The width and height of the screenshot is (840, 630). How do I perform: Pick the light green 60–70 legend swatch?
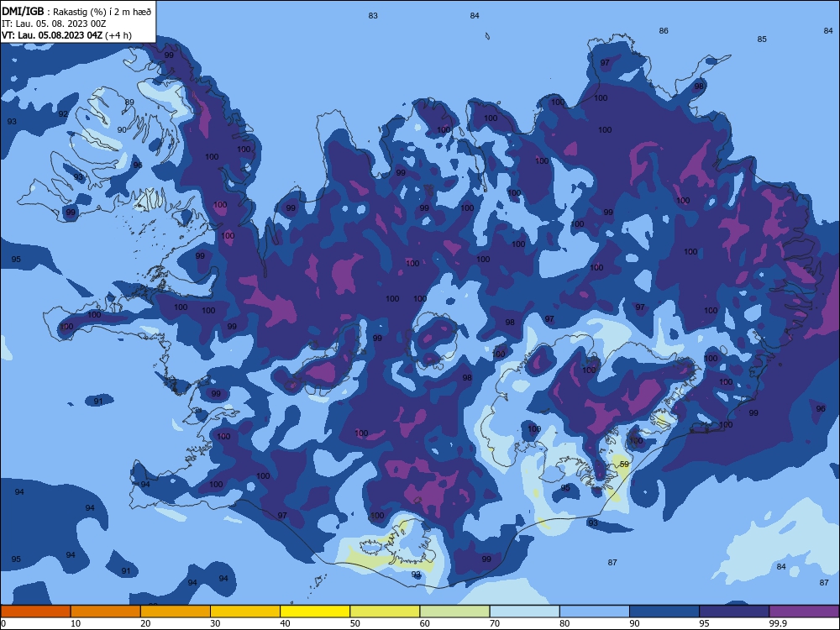coord(454,612)
